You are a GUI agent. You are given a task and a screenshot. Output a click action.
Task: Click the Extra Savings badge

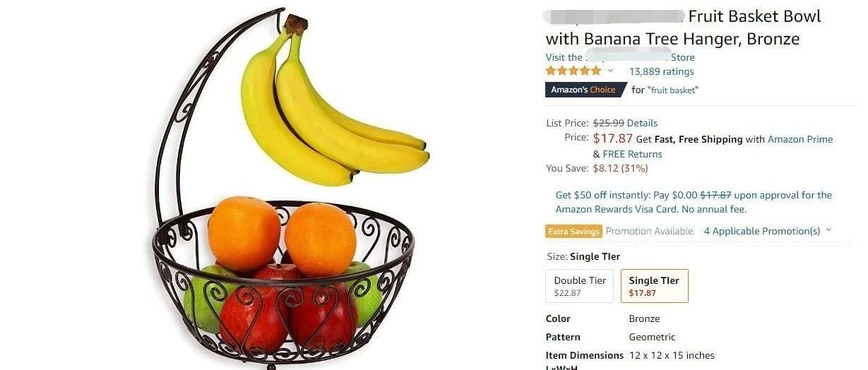point(573,231)
